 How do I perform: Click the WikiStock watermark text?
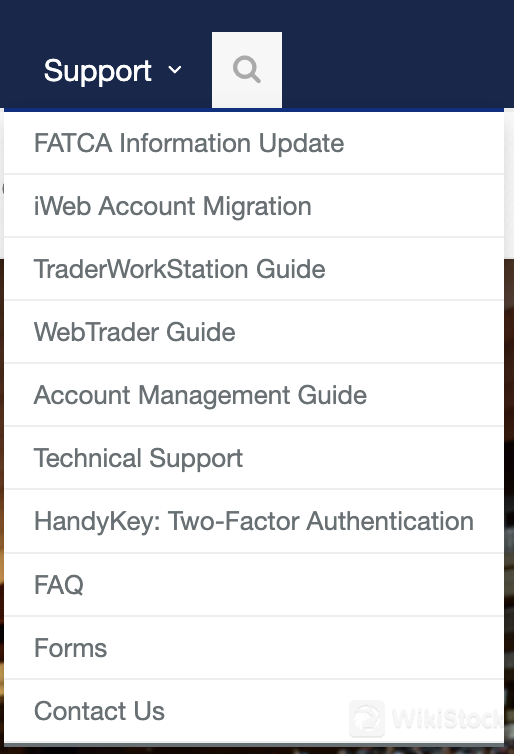[x=447, y=719]
